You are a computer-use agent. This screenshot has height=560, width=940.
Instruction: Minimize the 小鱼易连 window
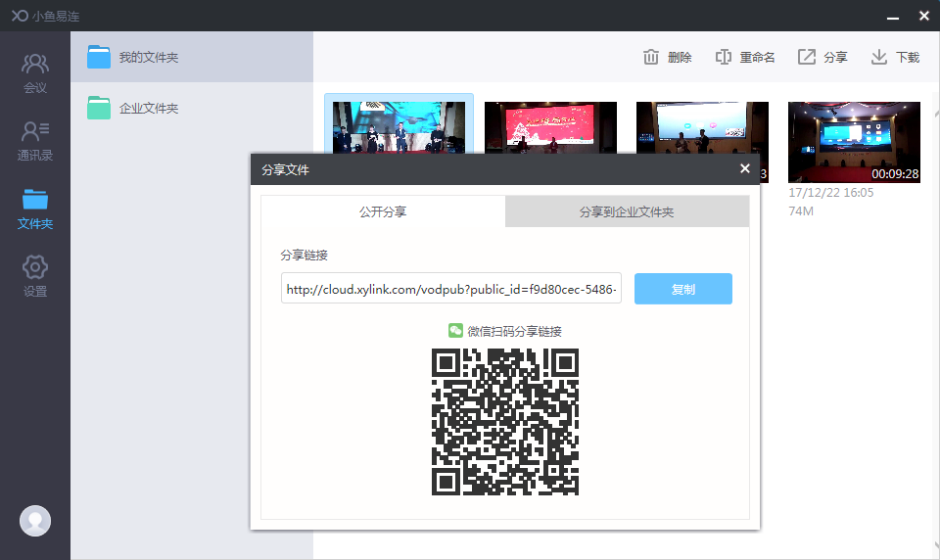893,17
